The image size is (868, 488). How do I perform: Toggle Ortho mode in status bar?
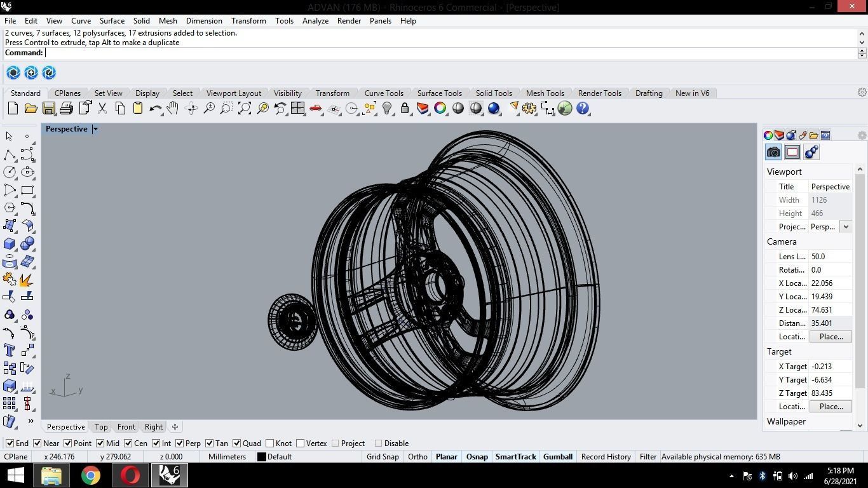click(417, 457)
